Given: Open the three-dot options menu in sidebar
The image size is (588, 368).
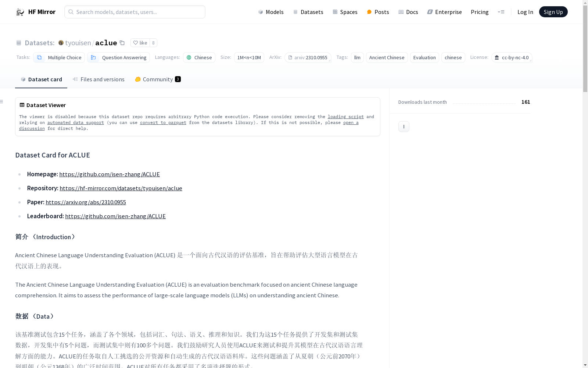Looking at the screenshot, I should click(x=404, y=127).
